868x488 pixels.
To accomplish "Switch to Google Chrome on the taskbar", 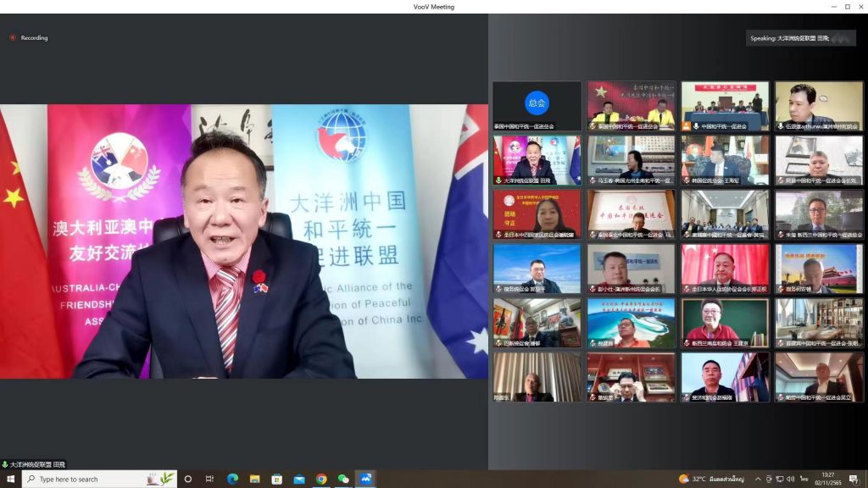I will click(x=321, y=480).
